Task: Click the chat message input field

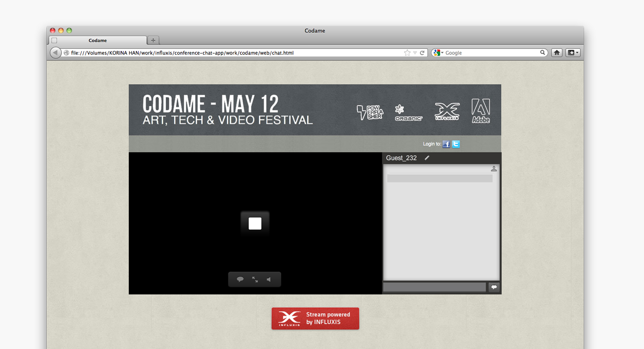Action: pyautogui.click(x=435, y=287)
